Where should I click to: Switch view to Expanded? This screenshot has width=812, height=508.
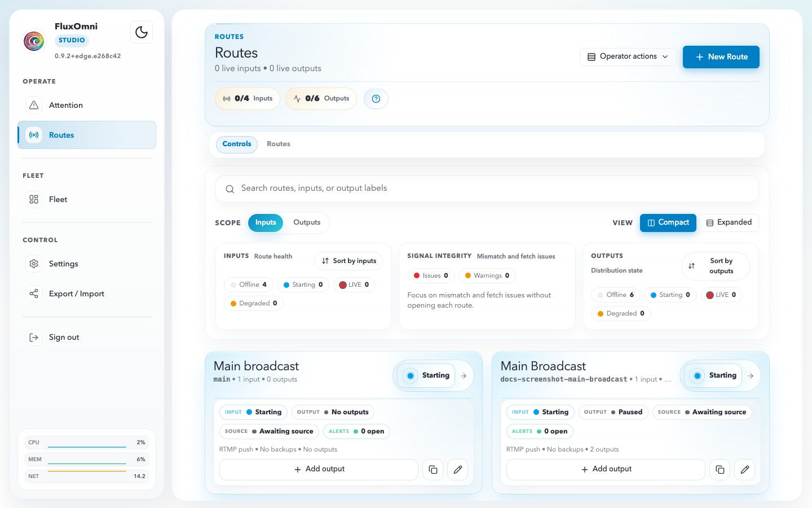click(729, 222)
